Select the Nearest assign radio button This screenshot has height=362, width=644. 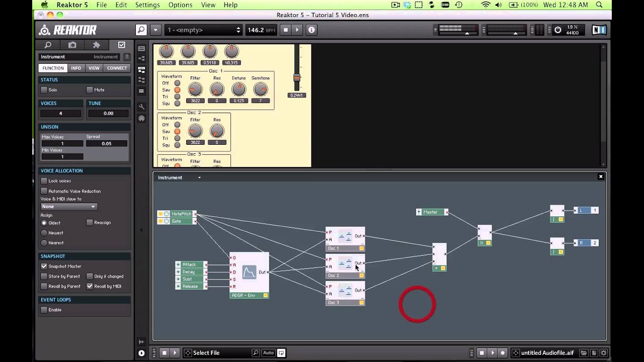[44, 243]
